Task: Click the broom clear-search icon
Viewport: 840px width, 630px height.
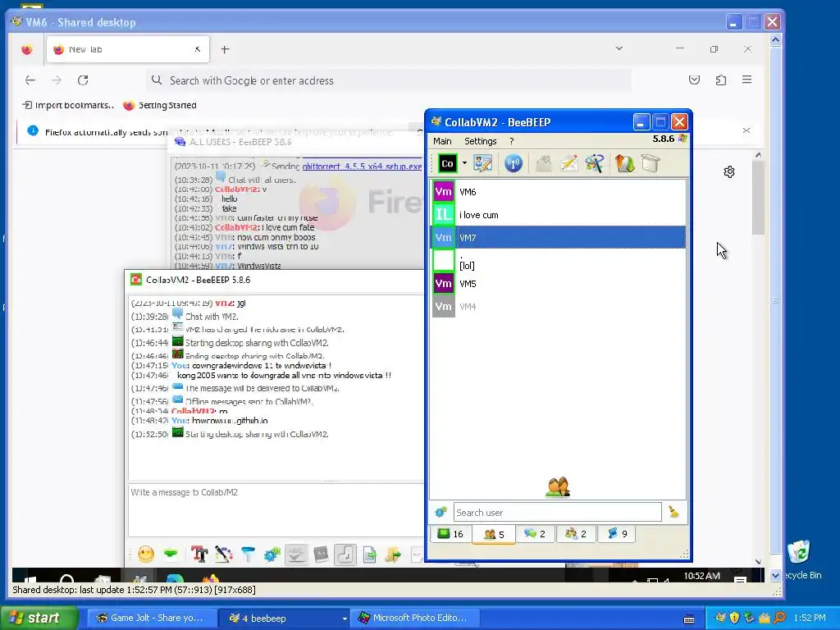Action: point(673,512)
